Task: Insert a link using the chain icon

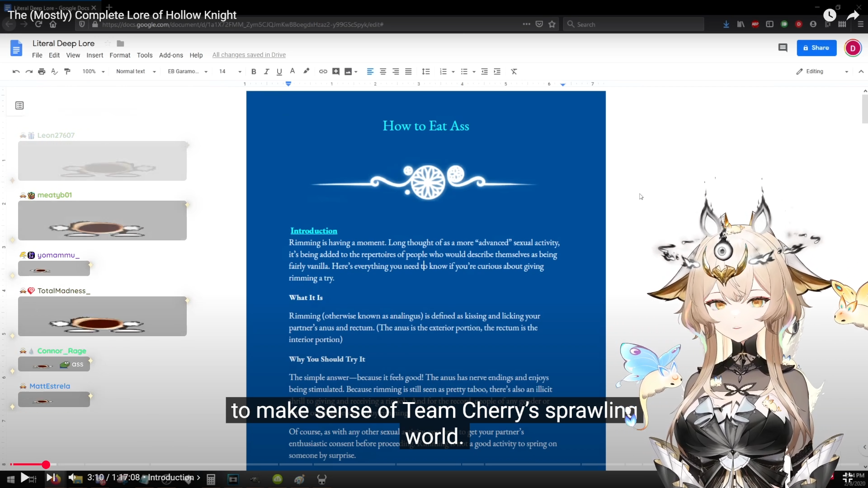Action: point(323,71)
